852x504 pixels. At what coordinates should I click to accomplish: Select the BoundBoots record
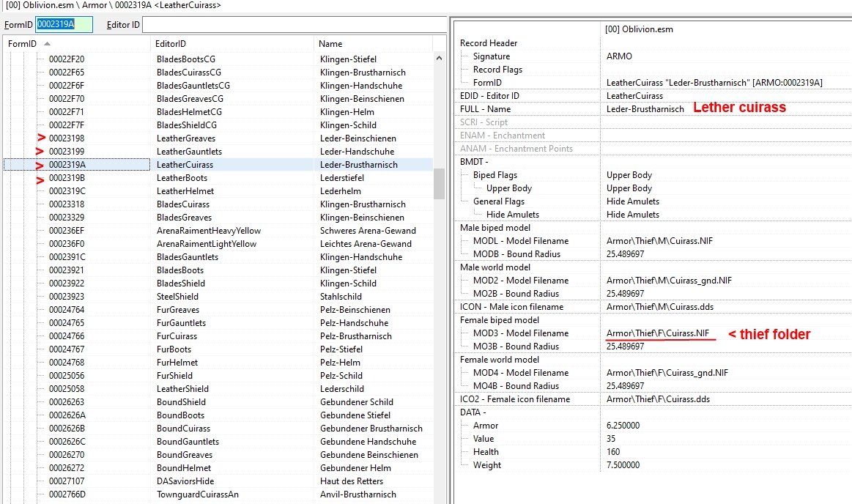click(x=218, y=415)
